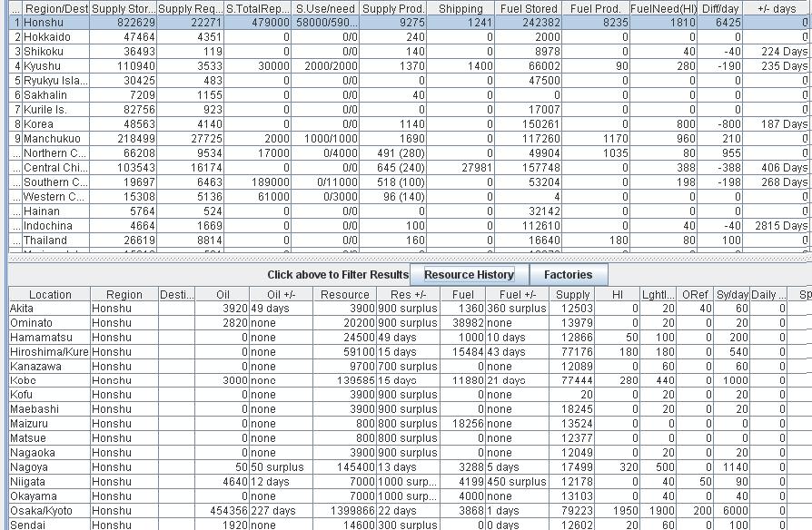Click the Nagoya location cell
The image size is (812, 530).
point(50,466)
